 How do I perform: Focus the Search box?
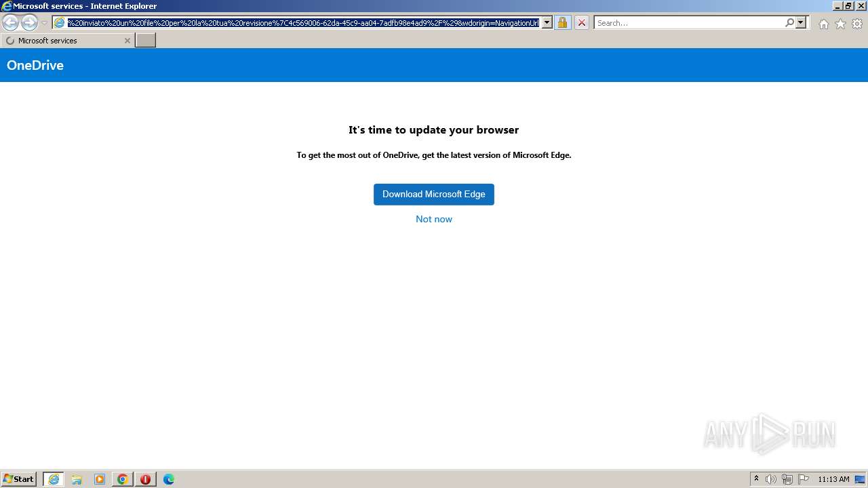click(688, 23)
